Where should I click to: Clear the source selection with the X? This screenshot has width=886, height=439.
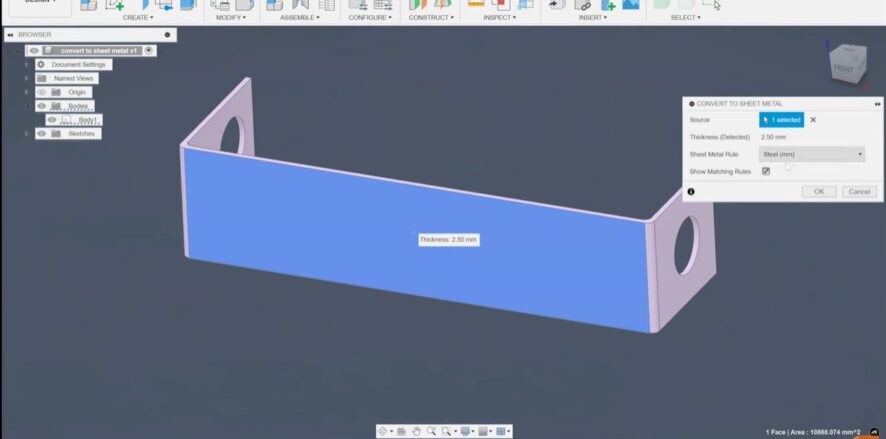coord(813,120)
